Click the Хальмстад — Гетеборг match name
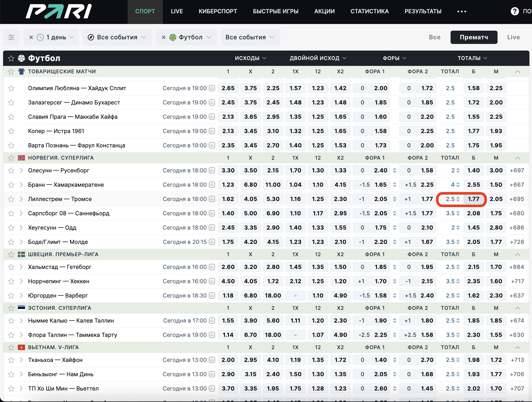 59,267
